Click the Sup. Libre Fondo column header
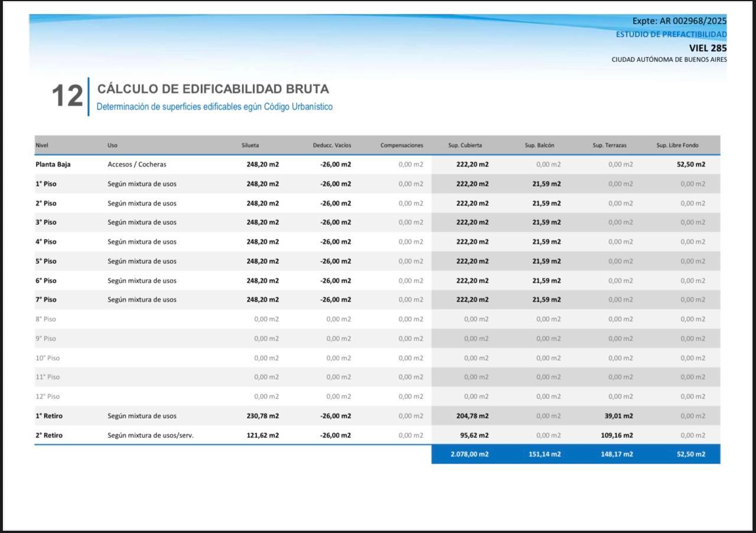Image resolution: width=756 pixels, height=533 pixels. pos(677,145)
